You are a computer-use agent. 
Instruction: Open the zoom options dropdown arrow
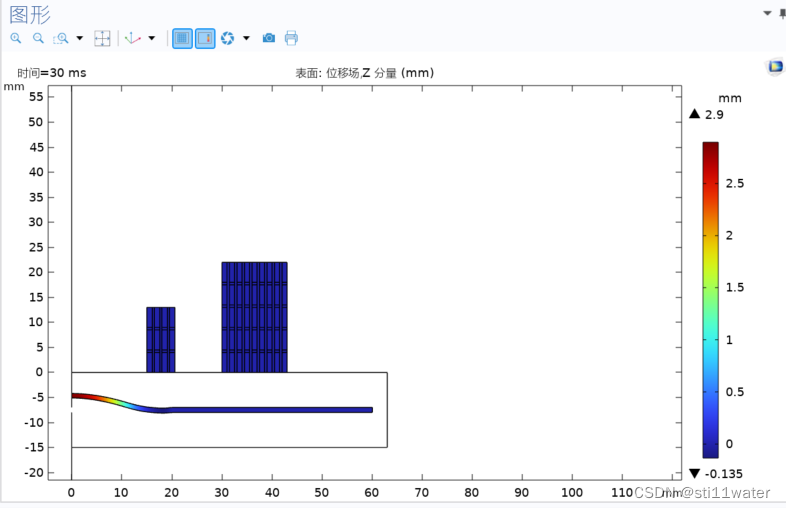point(80,38)
